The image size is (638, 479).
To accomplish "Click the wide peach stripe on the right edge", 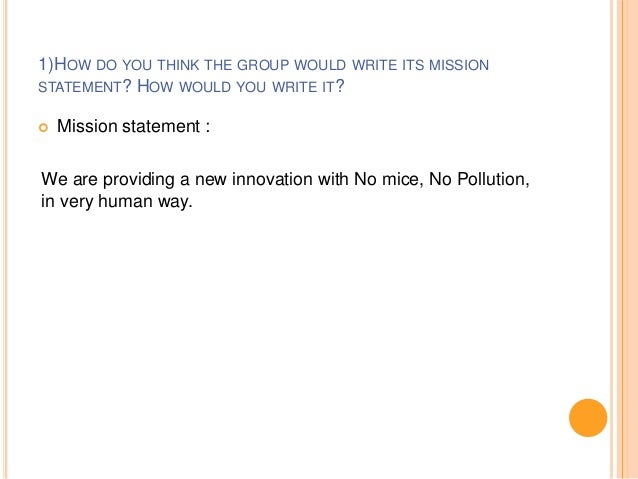I will click(x=627, y=239).
